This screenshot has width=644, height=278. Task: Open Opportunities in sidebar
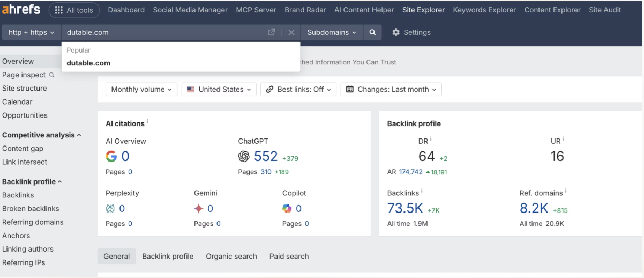[x=25, y=115]
